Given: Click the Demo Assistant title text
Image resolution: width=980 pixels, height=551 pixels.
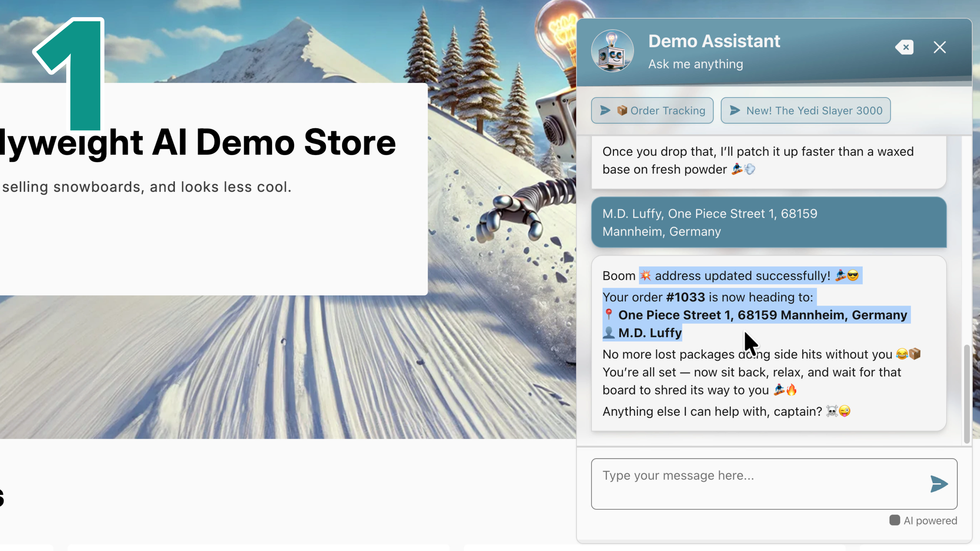Looking at the screenshot, I should [714, 41].
